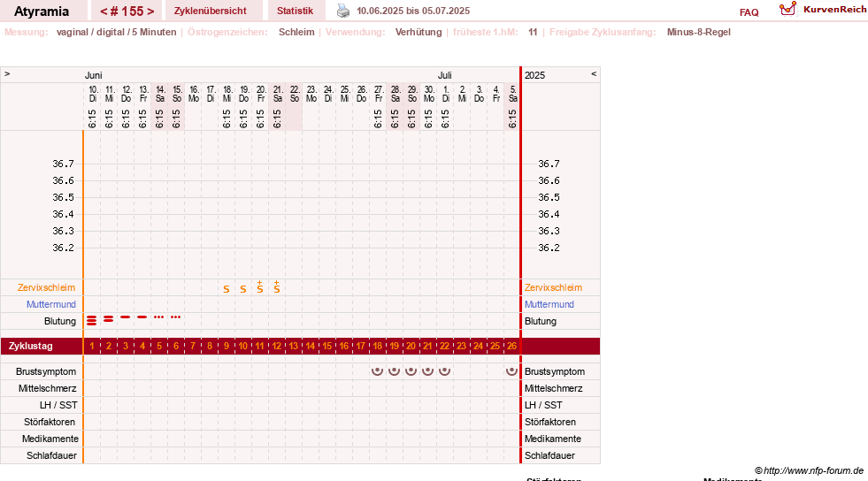Viewport: 868px width, 481px height.
Task: Click the printer icon
Action: (343, 11)
